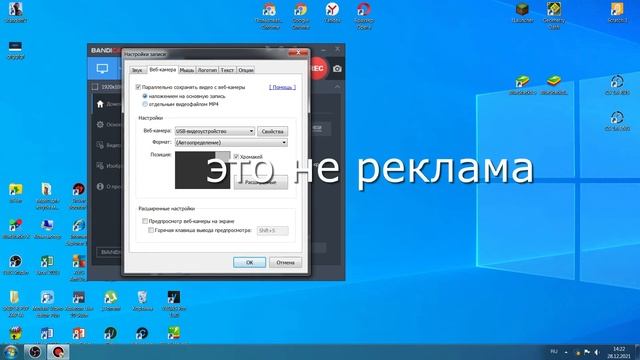Confirm the dialog with OK
Viewport: 640px width, 360px height.
point(249,262)
